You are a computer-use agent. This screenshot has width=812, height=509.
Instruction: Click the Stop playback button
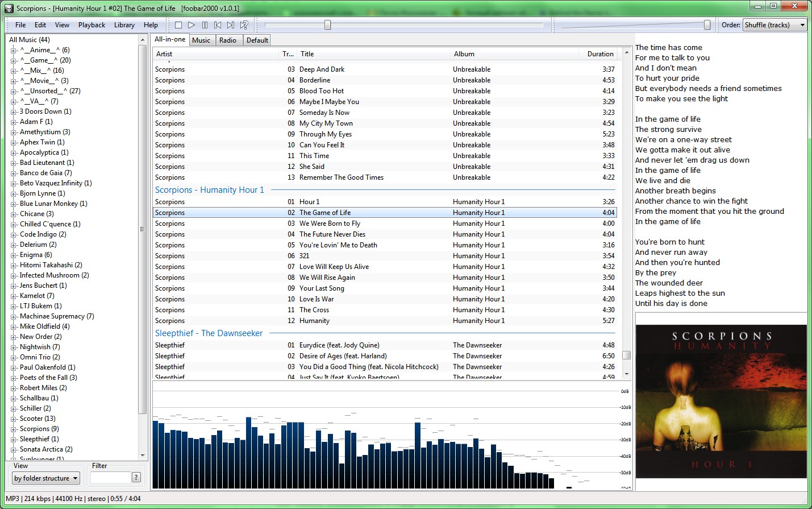tap(178, 25)
